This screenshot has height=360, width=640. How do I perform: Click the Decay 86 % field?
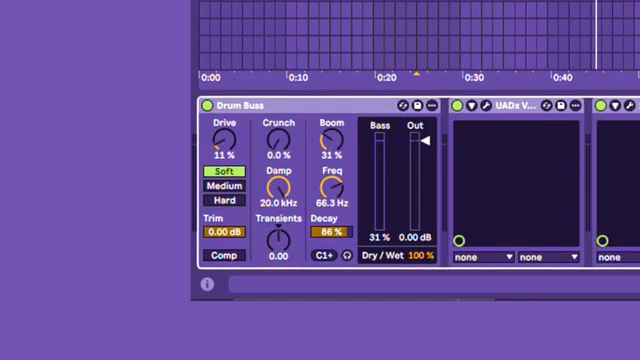point(331,232)
